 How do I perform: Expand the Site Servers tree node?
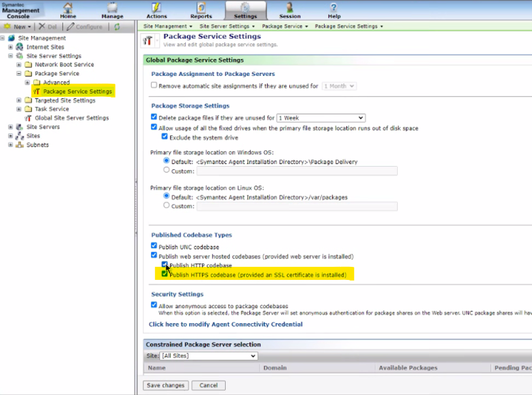10,127
